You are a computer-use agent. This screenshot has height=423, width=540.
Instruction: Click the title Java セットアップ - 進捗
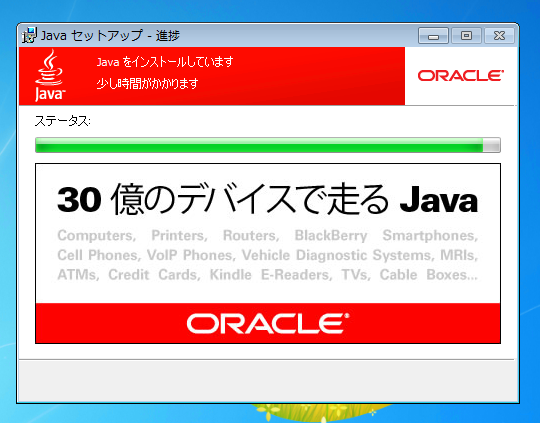111,35
